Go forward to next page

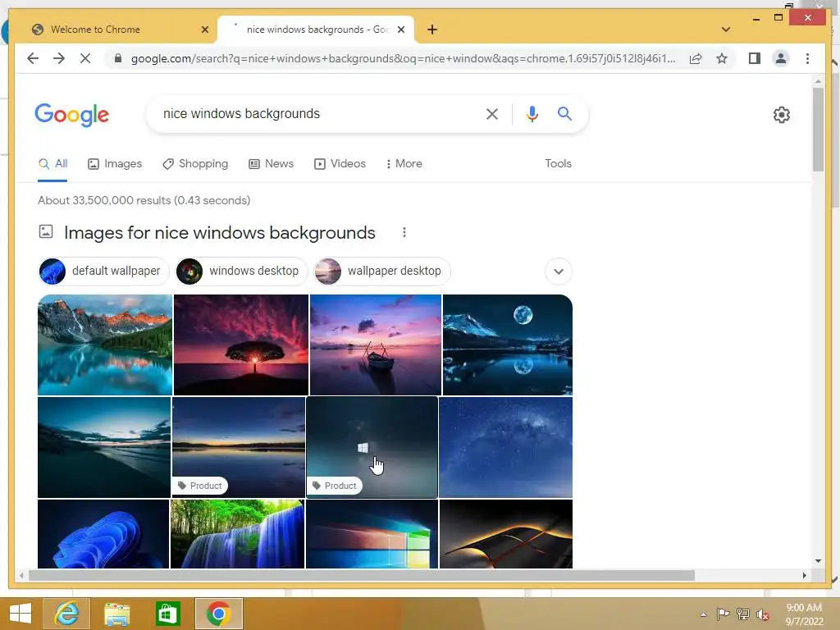coord(59,58)
